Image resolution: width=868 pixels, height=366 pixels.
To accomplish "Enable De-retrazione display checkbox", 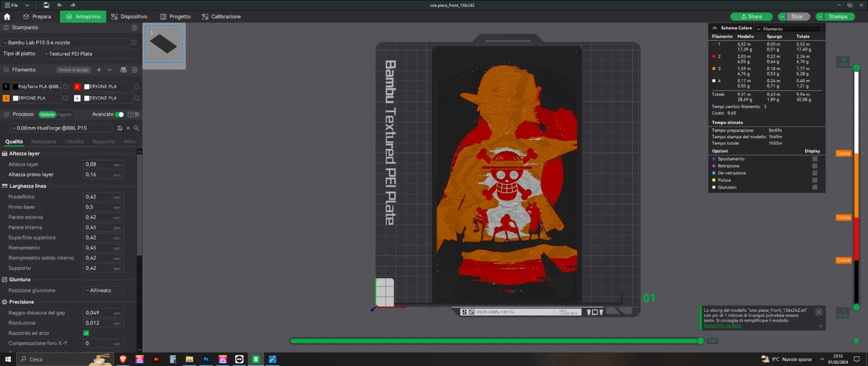I will pos(815,173).
